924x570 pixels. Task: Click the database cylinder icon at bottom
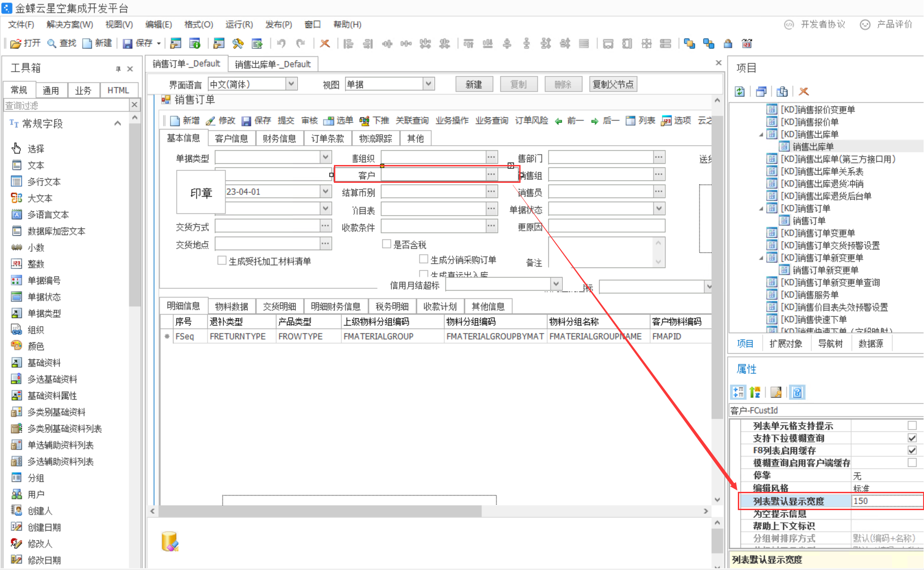tap(170, 542)
